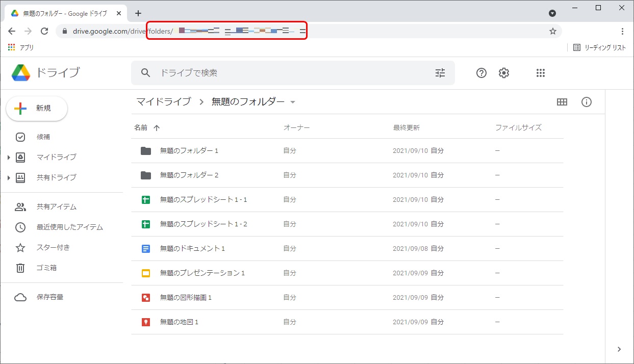Screen dimensions: 634x364
Task: Click 無題の地図１ map icon thumbnail
Action: coord(145,322)
